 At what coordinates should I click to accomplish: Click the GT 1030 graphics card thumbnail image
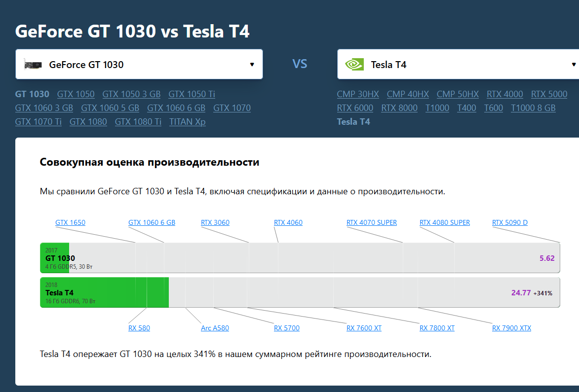(33, 65)
